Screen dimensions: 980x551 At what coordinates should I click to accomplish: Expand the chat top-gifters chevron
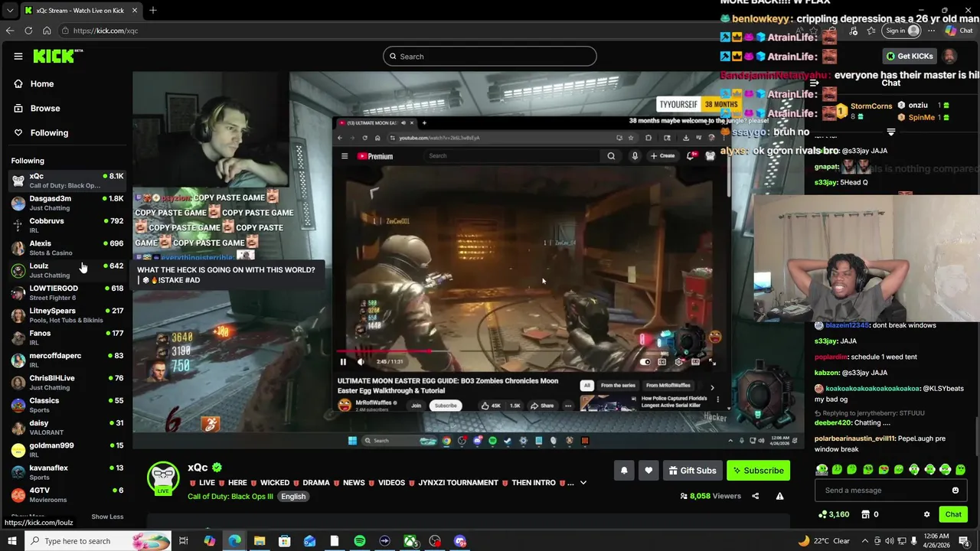(890, 132)
